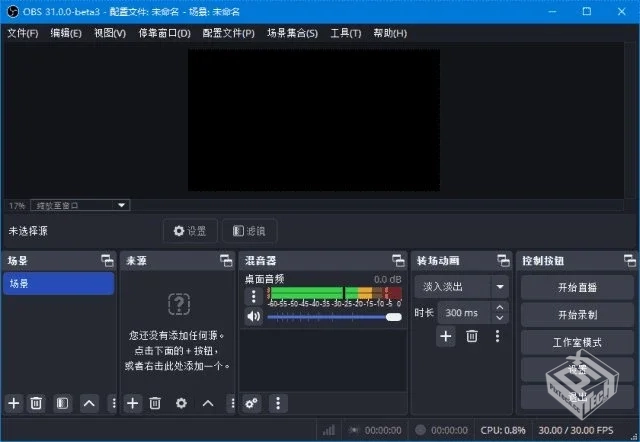Screen dimensions: 640x442
Task: Undock the Scenes panel
Action: coord(107,260)
